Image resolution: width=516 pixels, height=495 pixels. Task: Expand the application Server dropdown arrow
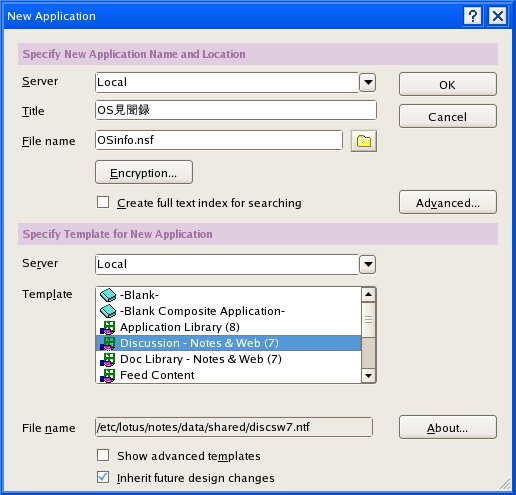click(x=368, y=82)
